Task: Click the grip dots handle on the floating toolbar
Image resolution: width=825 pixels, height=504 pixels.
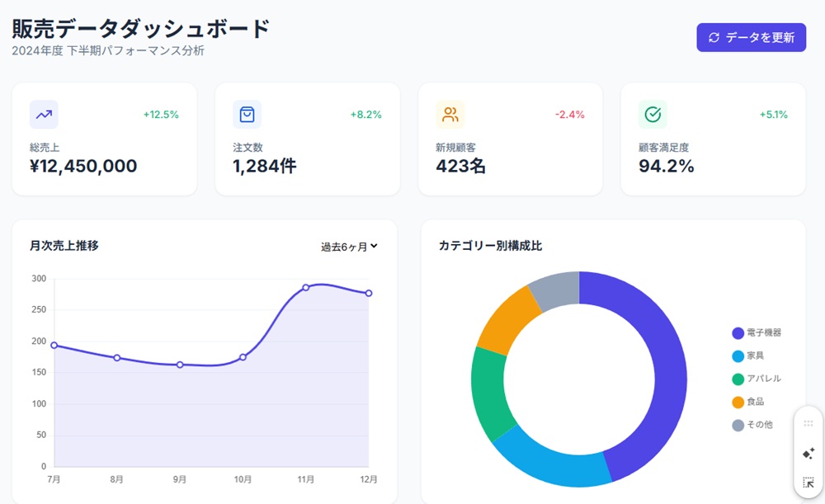Action: 806,423
